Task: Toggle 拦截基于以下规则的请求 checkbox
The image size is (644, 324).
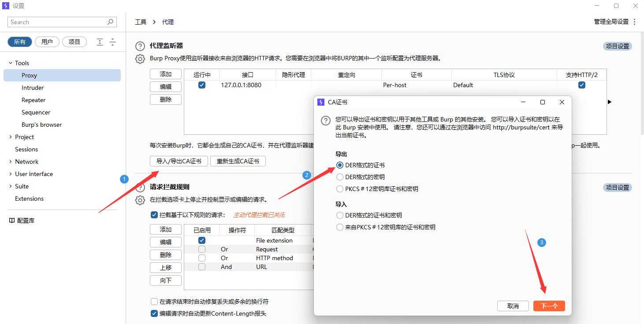Action: [154, 215]
